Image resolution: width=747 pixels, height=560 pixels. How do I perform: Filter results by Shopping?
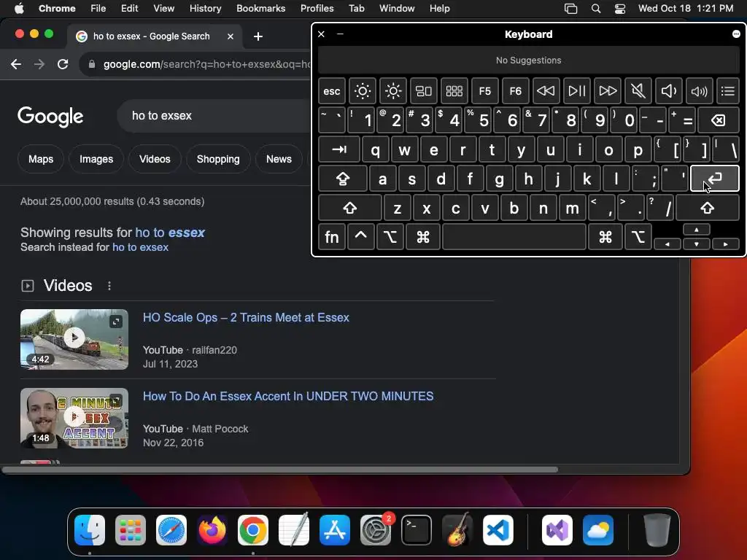pos(218,159)
